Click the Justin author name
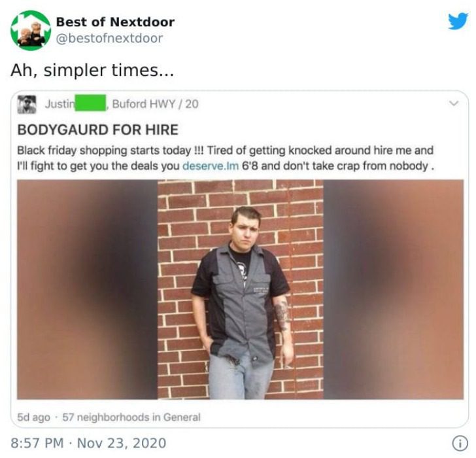476x458 pixels. click(x=59, y=104)
